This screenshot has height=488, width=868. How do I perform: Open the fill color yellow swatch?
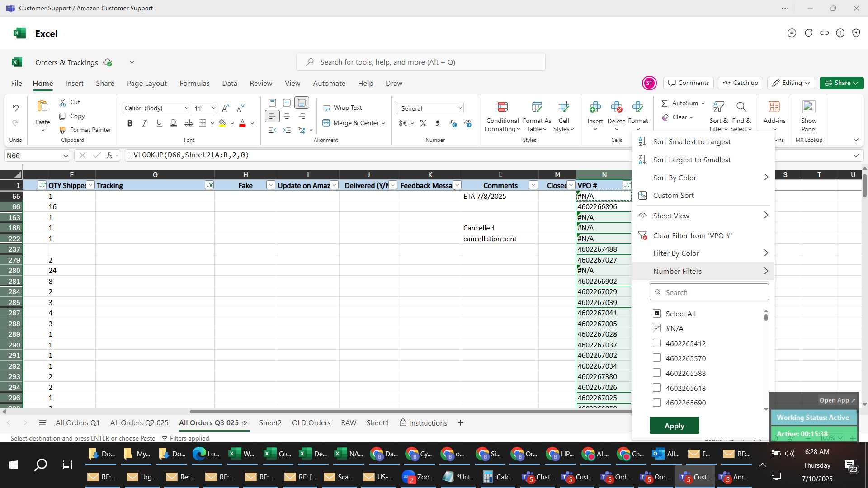222,123
